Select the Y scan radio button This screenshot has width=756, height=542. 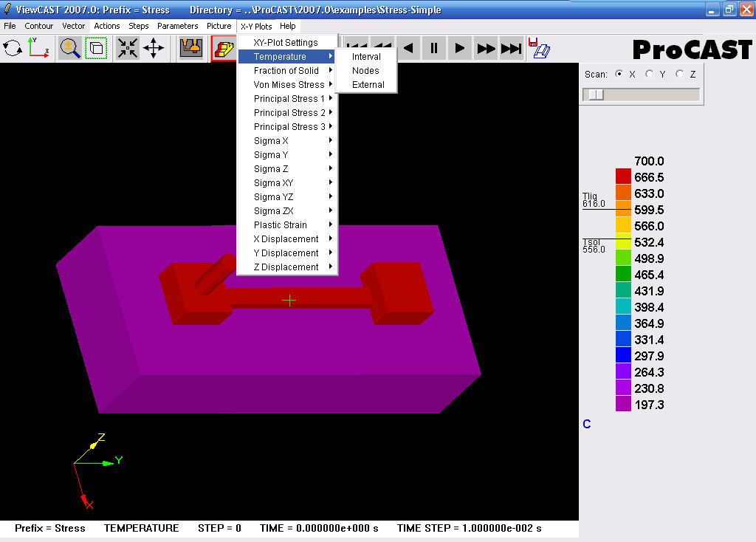click(x=650, y=74)
